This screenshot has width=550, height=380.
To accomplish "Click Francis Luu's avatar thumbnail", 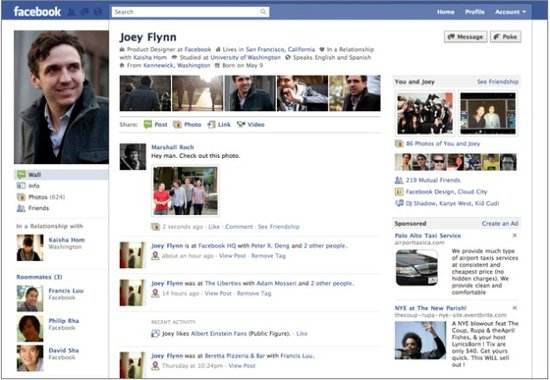I will (x=30, y=299).
